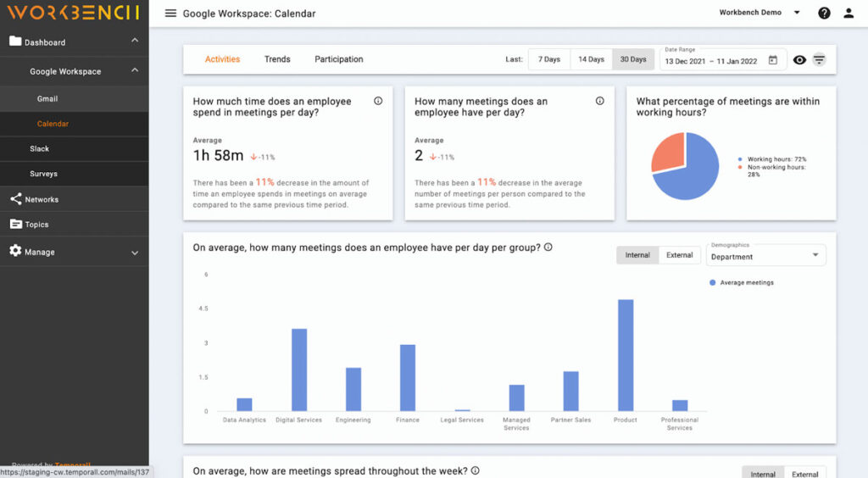Click the Working hours legend entry
This screenshot has height=478, width=868.
click(772, 159)
